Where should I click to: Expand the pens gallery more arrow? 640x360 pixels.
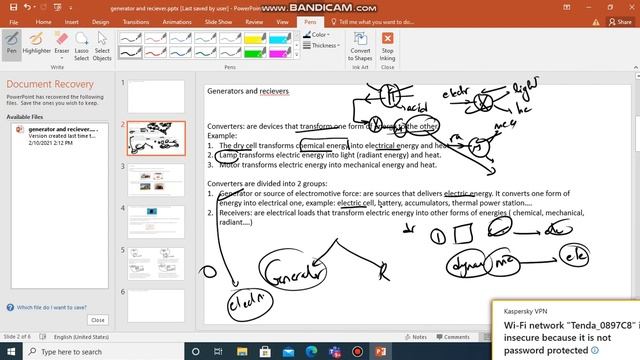point(297,54)
